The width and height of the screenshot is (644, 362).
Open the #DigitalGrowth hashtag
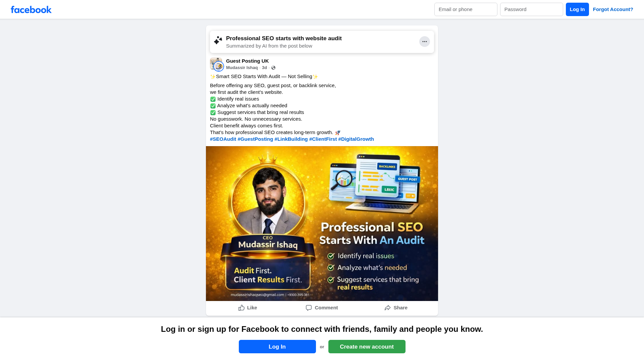[x=356, y=139]
